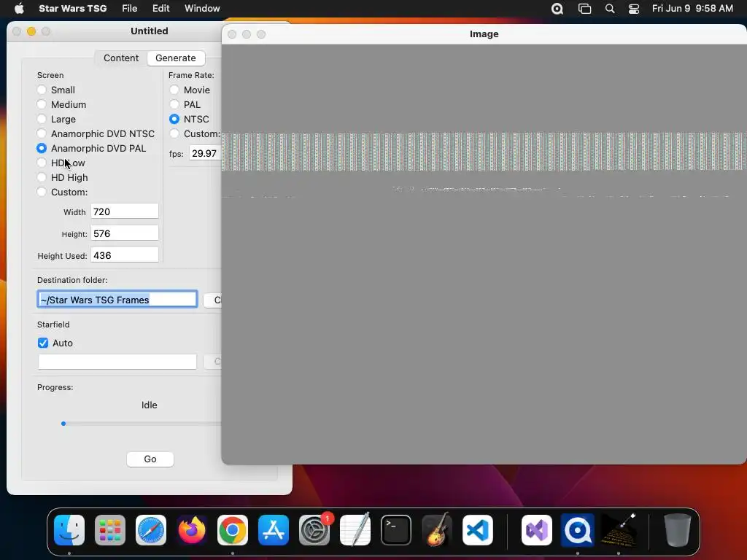747x560 pixels.
Task: Click the striped pattern in Image window
Action: [484, 152]
